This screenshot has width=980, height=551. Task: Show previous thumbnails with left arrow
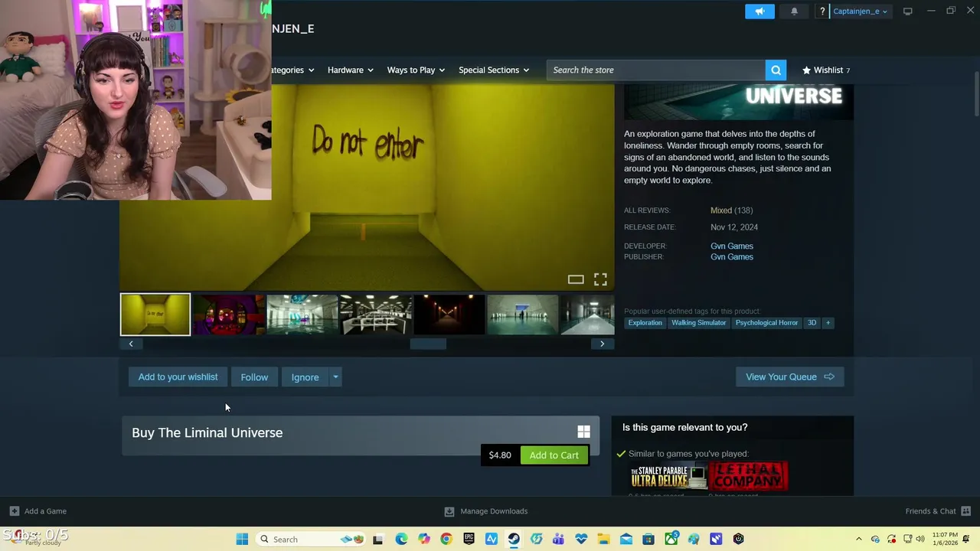click(131, 344)
